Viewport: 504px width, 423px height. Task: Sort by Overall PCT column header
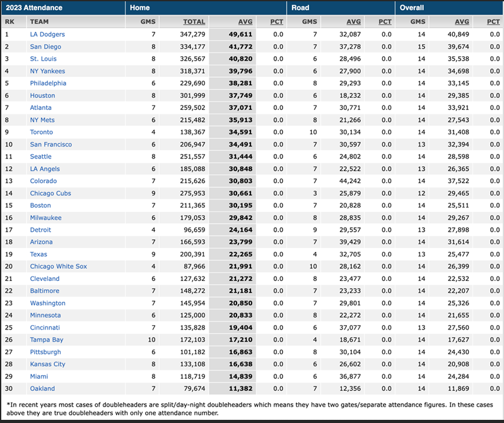point(493,22)
